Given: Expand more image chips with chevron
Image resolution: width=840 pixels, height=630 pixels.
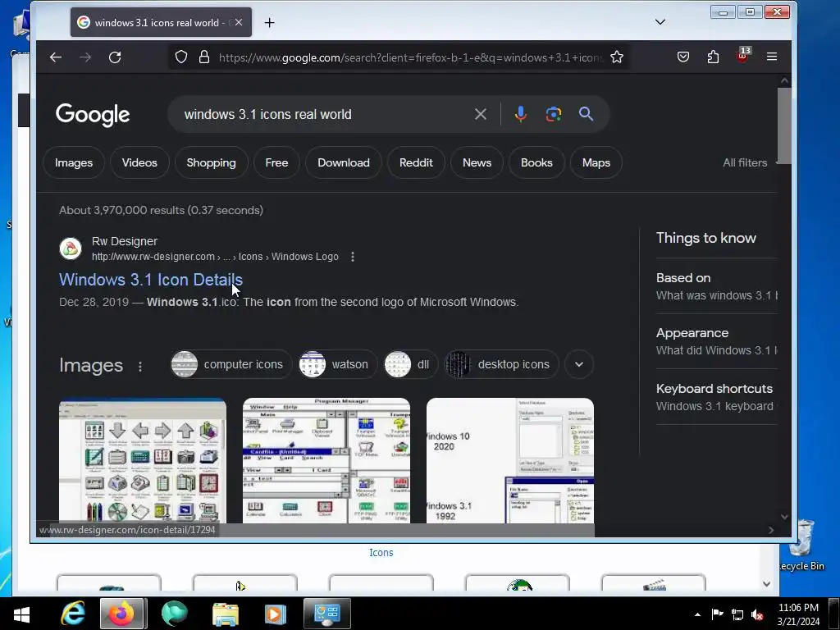Looking at the screenshot, I should coord(579,364).
